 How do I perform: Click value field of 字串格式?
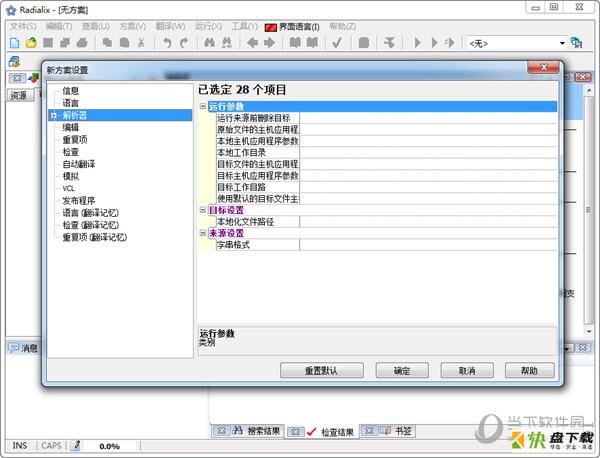tap(428, 244)
